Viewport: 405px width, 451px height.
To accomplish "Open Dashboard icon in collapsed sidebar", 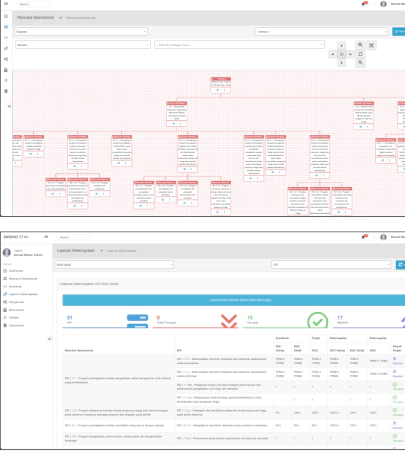I will coord(6,16).
